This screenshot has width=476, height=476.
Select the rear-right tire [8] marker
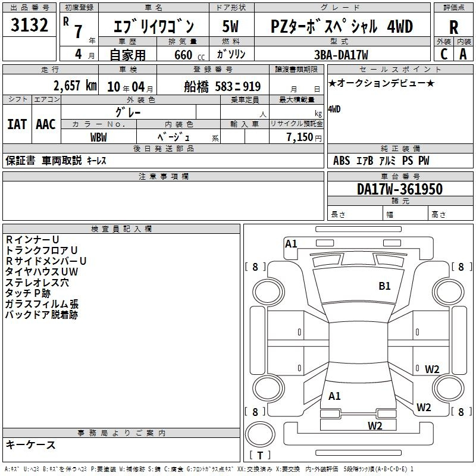coord(461,412)
